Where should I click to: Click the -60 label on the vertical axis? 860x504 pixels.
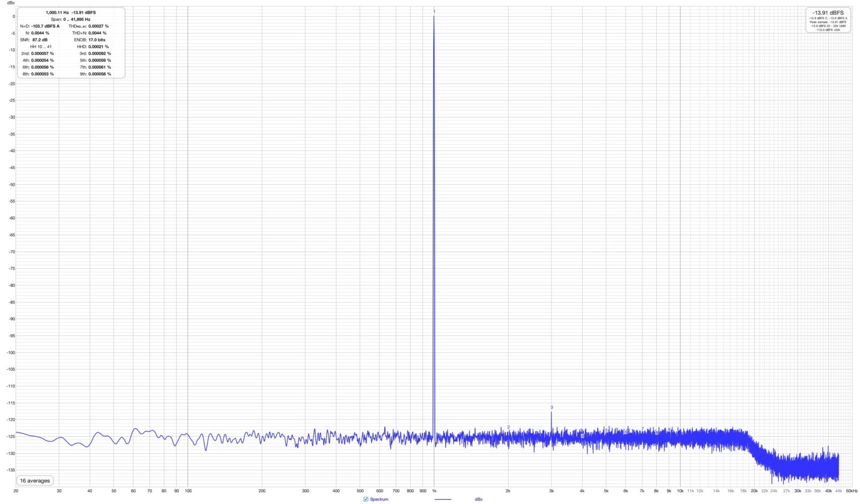pos(11,218)
